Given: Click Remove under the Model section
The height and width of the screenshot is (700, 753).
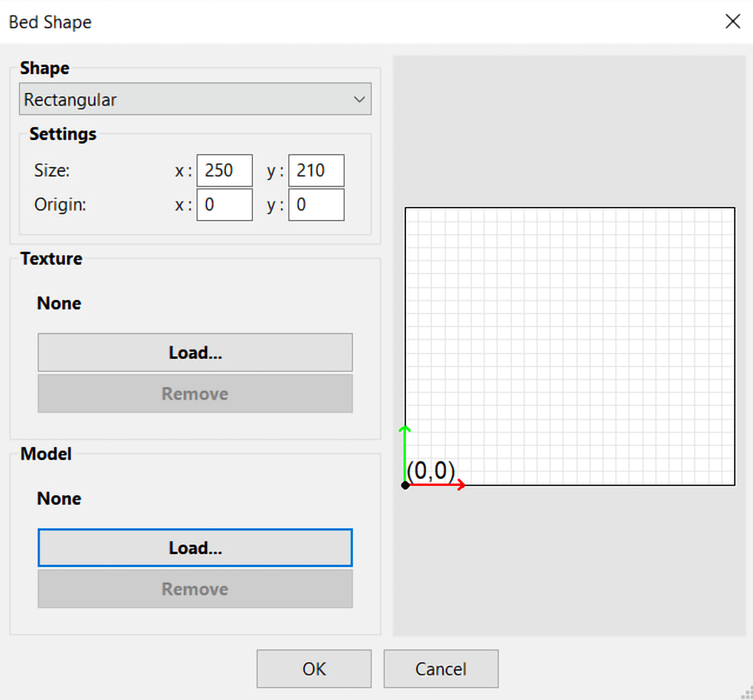Looking at the screenshot, I should click(x=195, y=589).
